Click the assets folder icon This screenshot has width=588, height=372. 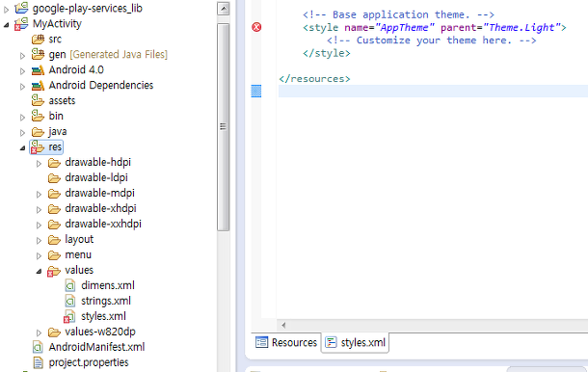pyautogui.click(x=38, y=100)
